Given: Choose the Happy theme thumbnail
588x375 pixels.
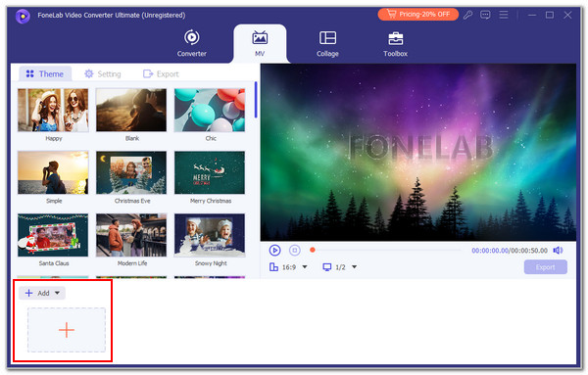Looking at the screenshot, I should tap(53, 110).
